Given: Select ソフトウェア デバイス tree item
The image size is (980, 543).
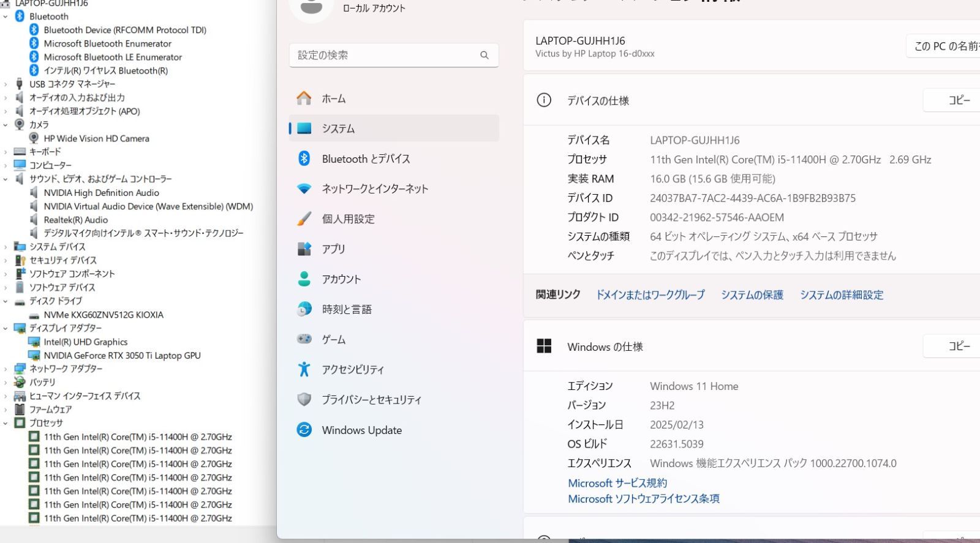Looking at the screenshot, I should [x=62, y=287].
